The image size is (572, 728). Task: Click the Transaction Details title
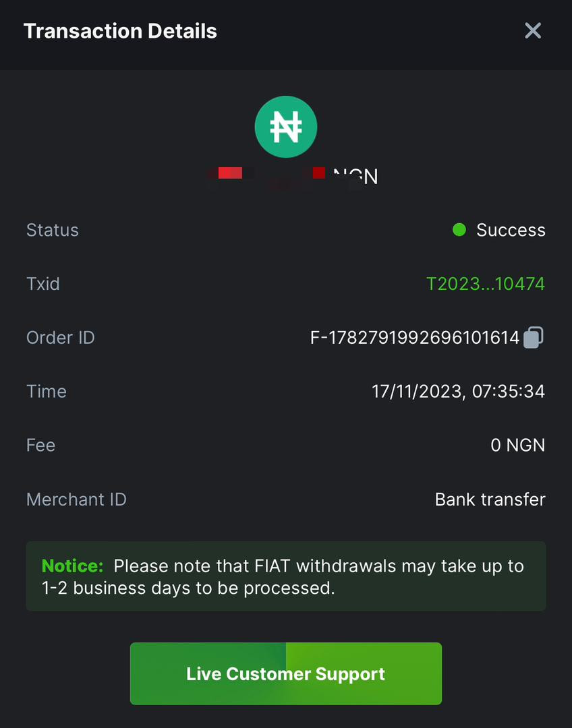point(120,31)
